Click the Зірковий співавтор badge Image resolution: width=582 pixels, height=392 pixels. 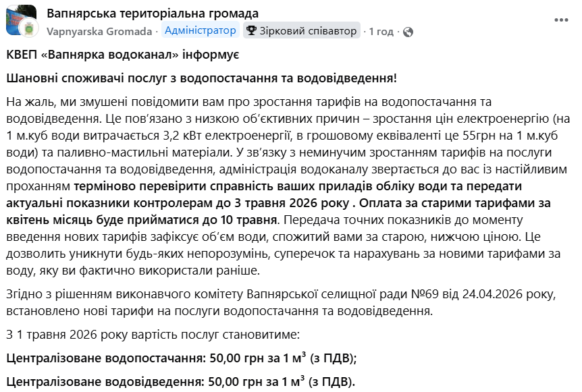click(301, 30)
